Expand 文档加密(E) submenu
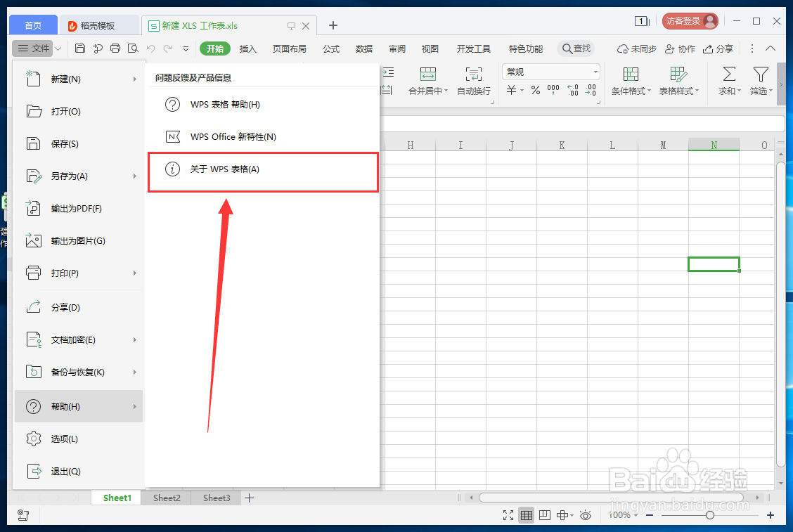 134,340
